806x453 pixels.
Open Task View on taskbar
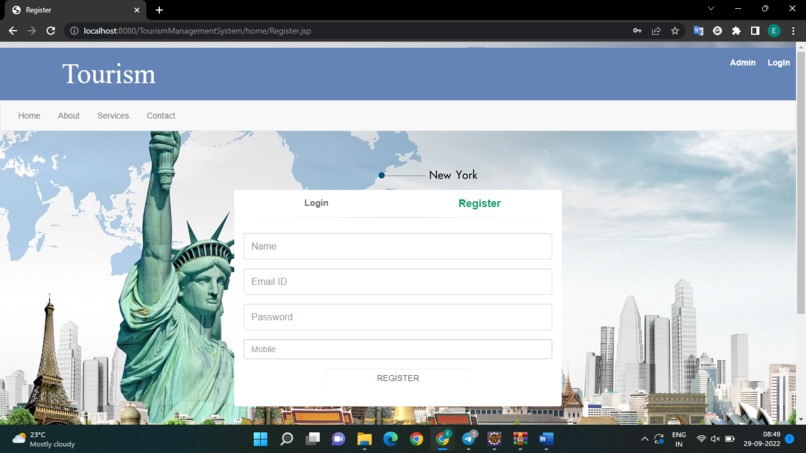313,439
